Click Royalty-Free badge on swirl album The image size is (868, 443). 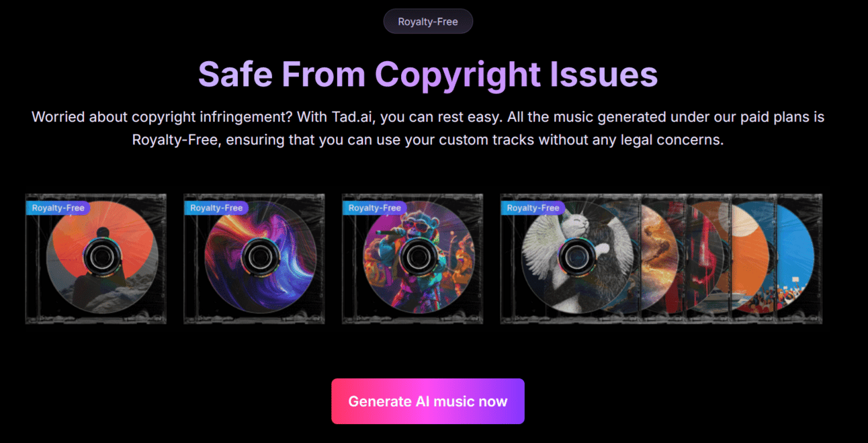coord(216,208)
